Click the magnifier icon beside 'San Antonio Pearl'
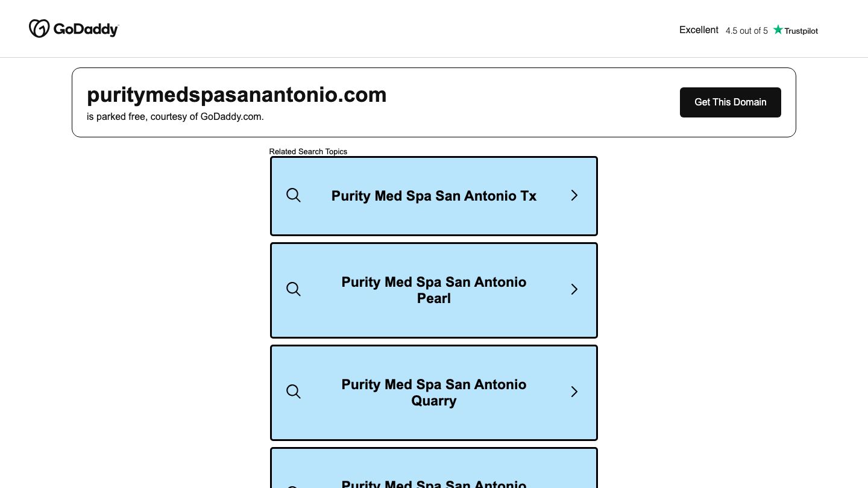Image resolution: width=868 pixels, height=488 pixels. coord(294,289)
